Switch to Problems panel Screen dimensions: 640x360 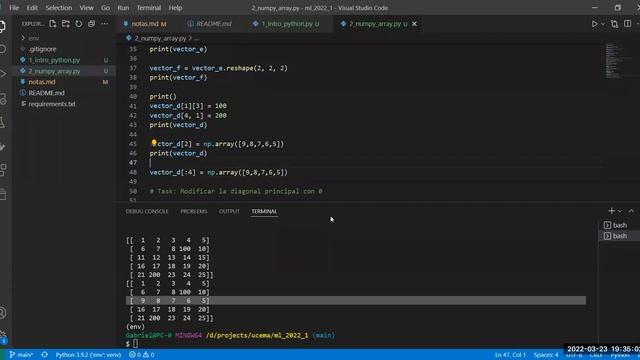coord(194,211)
